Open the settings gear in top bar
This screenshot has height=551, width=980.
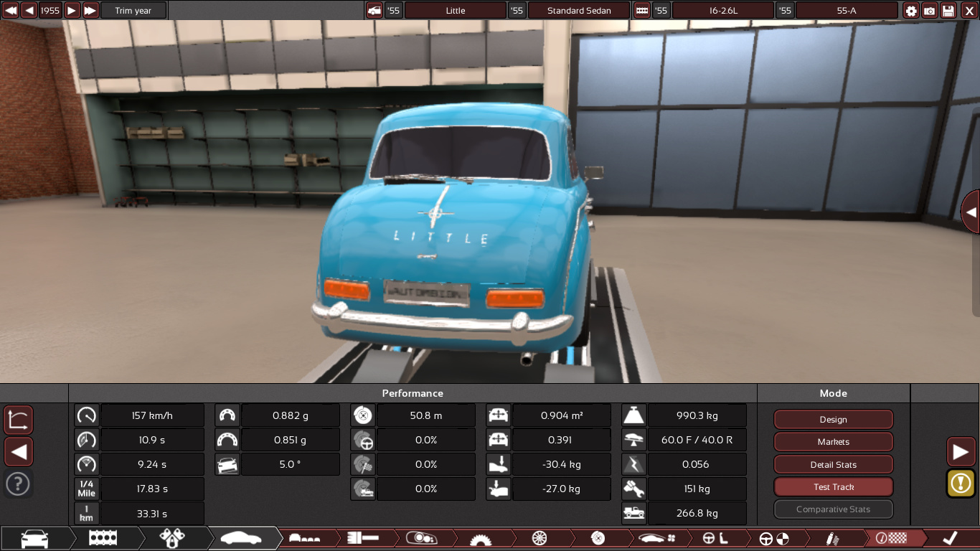[x=911, y=11]
